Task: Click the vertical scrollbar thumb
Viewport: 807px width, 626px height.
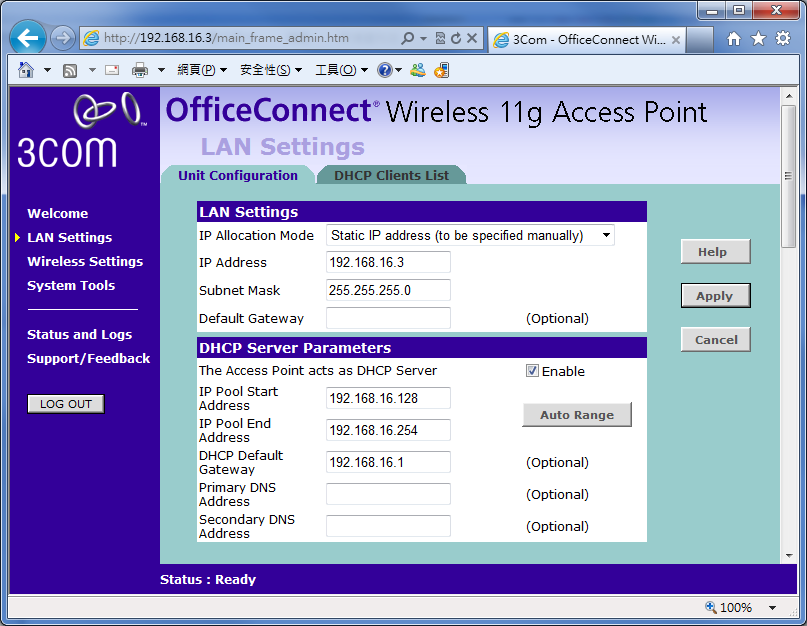Action: point(788,177)
